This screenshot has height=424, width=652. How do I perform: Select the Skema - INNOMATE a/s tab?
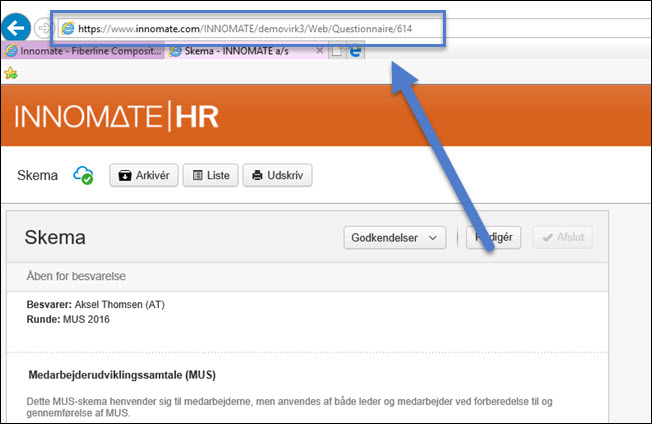[x=240, y=51]
